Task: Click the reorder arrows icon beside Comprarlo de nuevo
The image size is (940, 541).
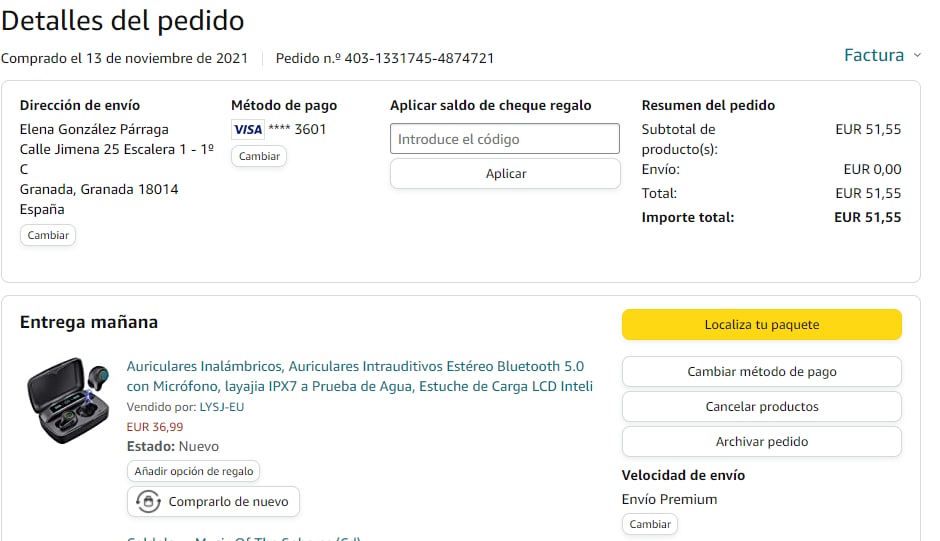Action: tap(148, 502)
